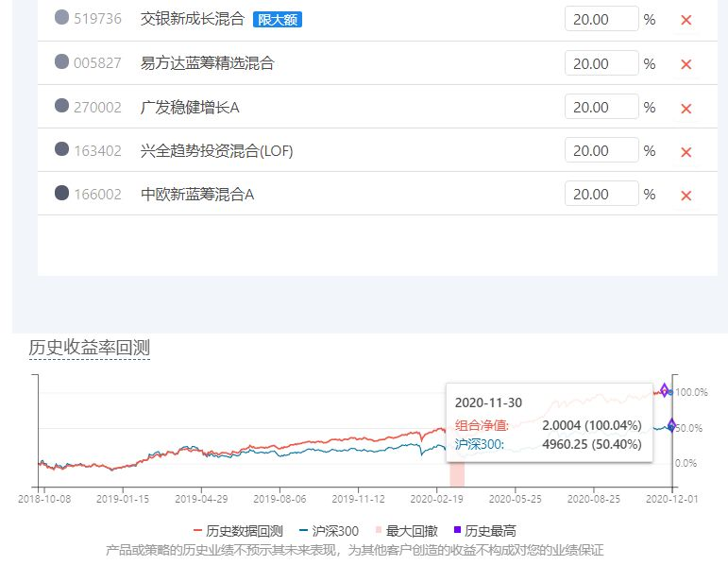Click color dot beside fund 519736
Image resolution: width=728 pixels, height=565 pixels.
click(x=62, y=18)
